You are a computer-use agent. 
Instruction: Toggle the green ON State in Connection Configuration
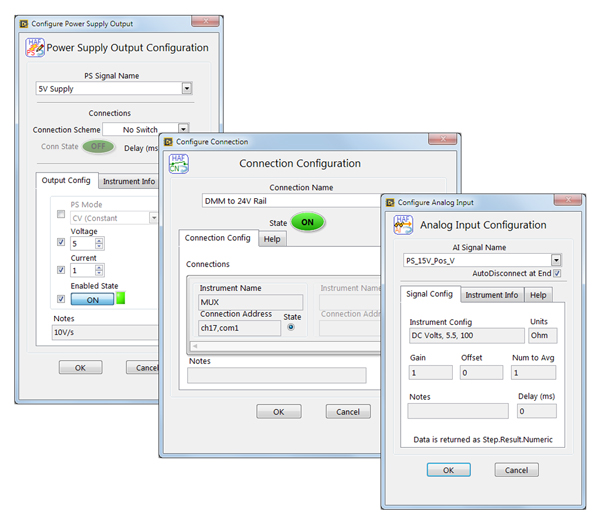(308, 222)
